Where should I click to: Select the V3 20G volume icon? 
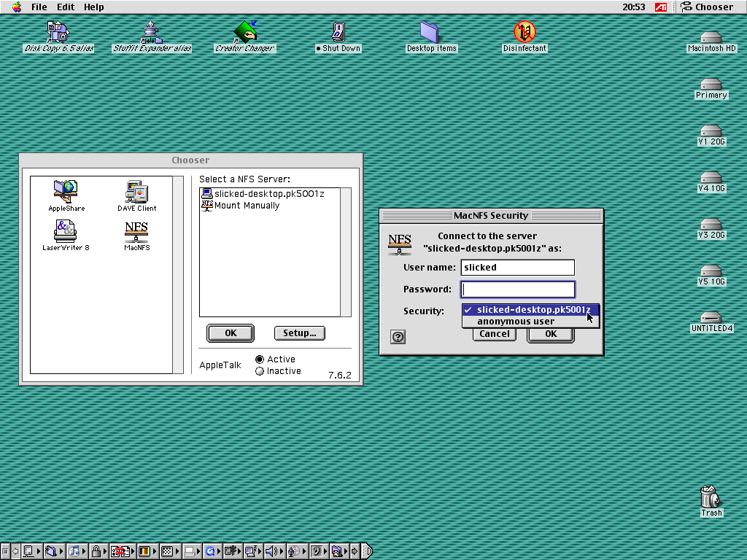[x=711, y=228]
